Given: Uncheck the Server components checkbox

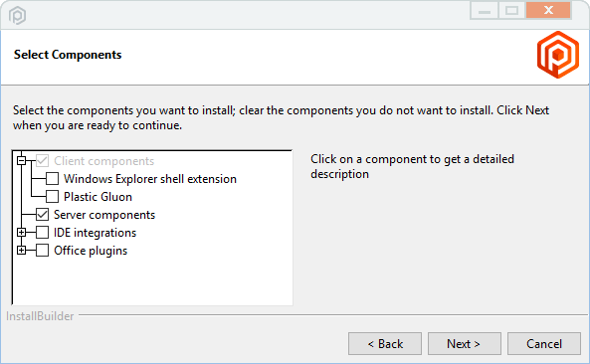Looking at the screenshot, I should pyautogui.click(x=42, y=215).
